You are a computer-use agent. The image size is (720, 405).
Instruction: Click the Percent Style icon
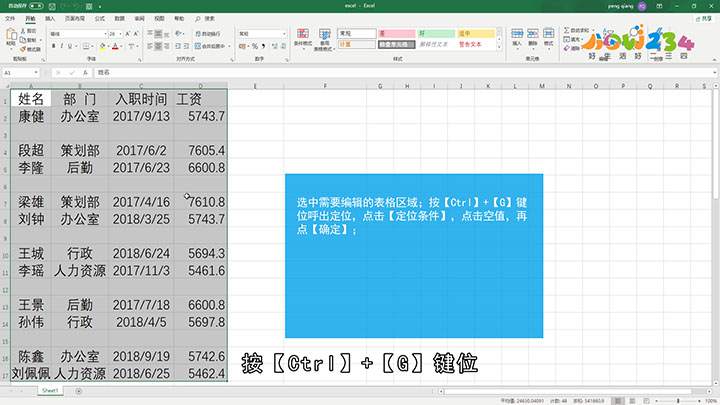tap(255, 46)
